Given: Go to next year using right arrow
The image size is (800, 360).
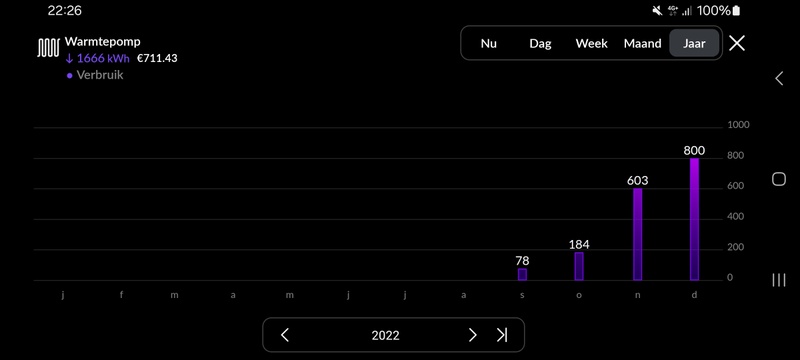Looking at the screenshot, I should [472, 335].
